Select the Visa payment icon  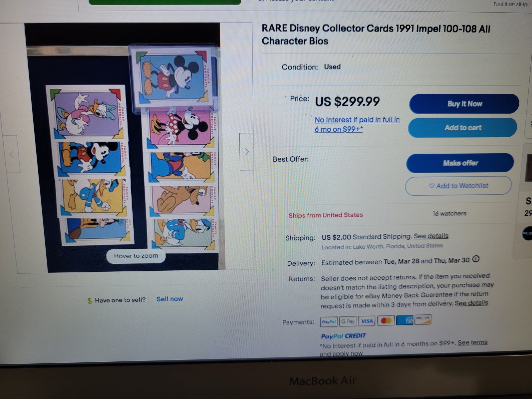[366, 321]
